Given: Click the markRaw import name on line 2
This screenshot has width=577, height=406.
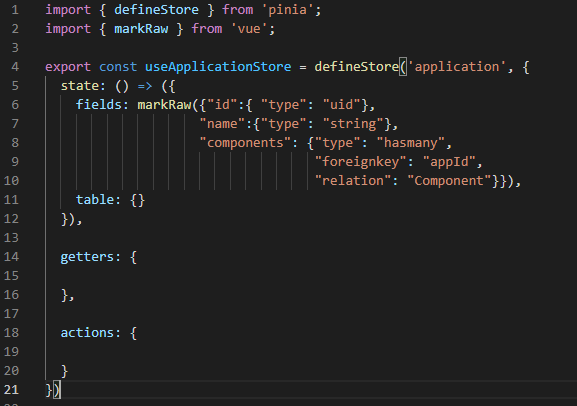Looking at the screenshot, I should (141, 29).
